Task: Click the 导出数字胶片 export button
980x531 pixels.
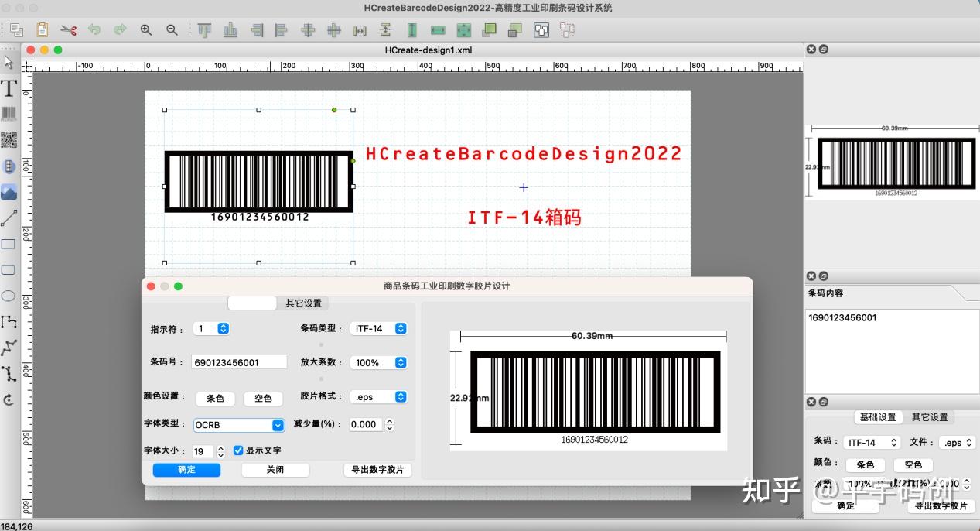Action: 378,470
